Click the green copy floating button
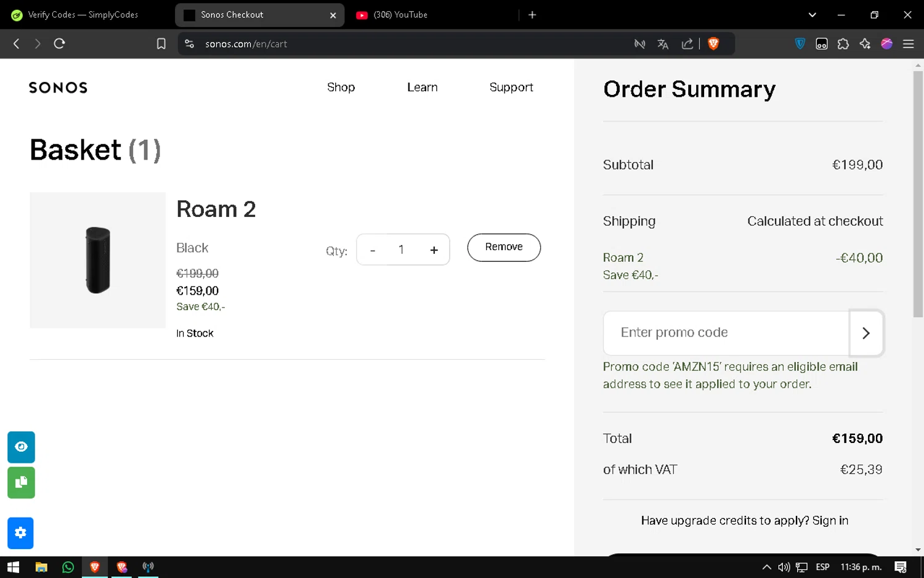Image resolution: width=924 pixels, height=578 pixels. 21,482
